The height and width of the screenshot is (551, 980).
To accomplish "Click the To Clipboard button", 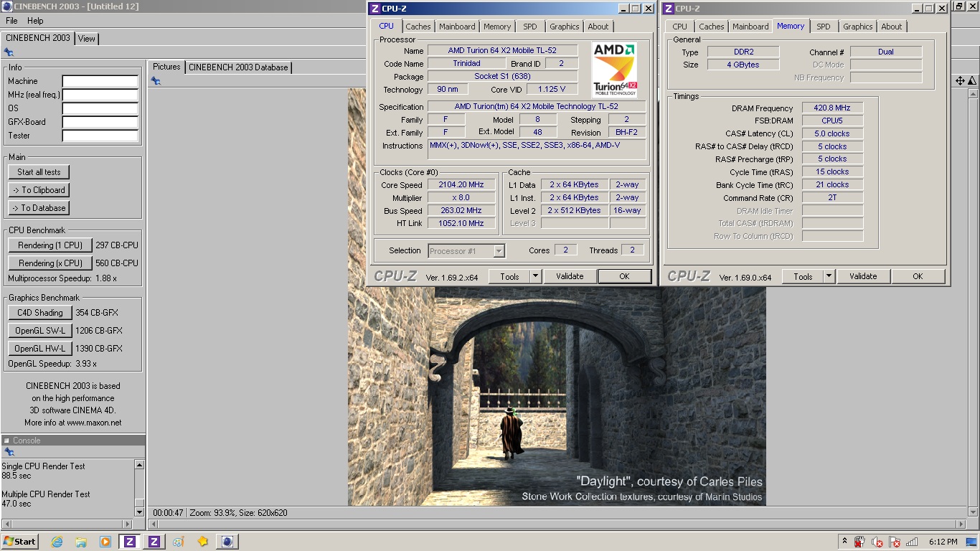I will (x=39, y=190).
